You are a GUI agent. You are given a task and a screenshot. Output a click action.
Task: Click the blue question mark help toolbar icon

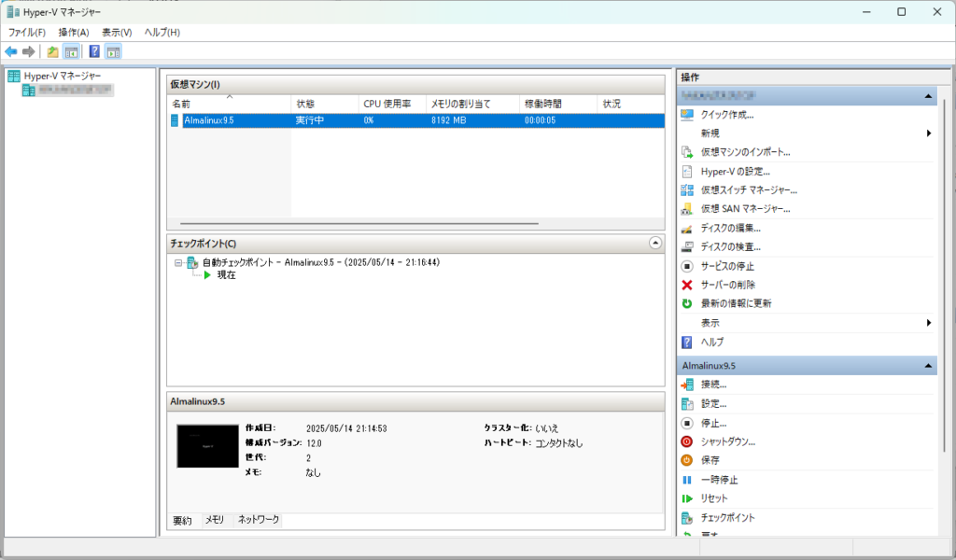[x=94, y=51]
